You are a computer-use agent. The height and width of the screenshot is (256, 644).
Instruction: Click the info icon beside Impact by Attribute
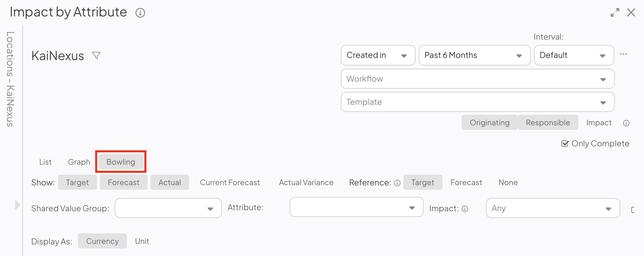(140, 13)
